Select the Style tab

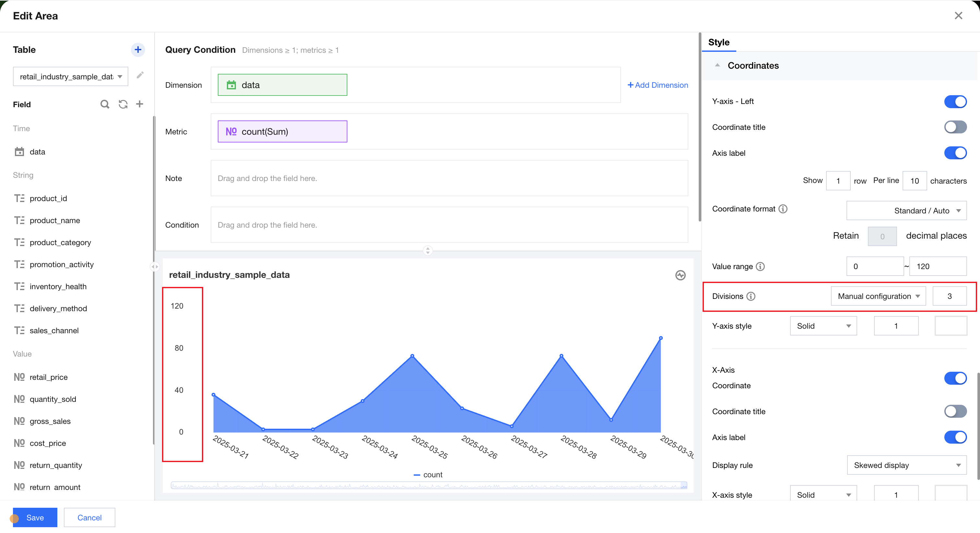[719, 42]
